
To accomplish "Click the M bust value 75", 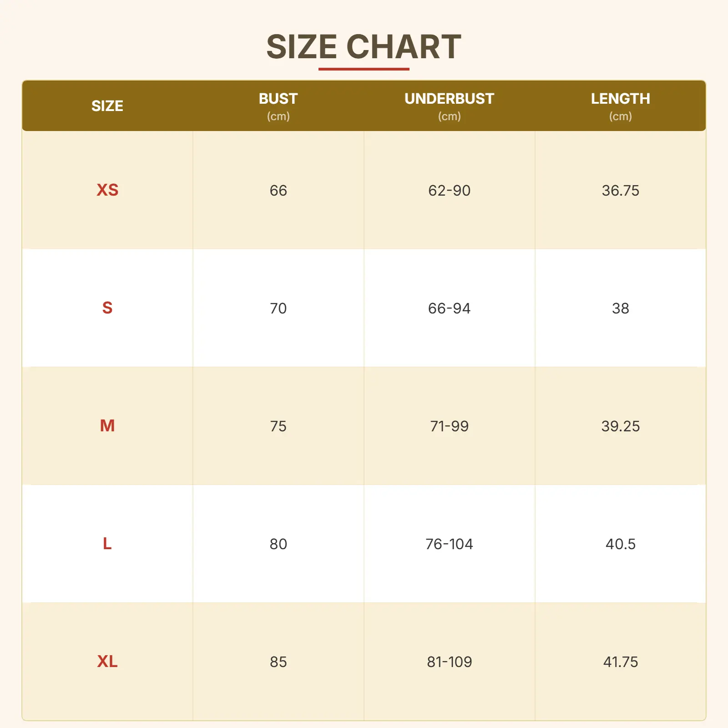I will click(278, 426).
